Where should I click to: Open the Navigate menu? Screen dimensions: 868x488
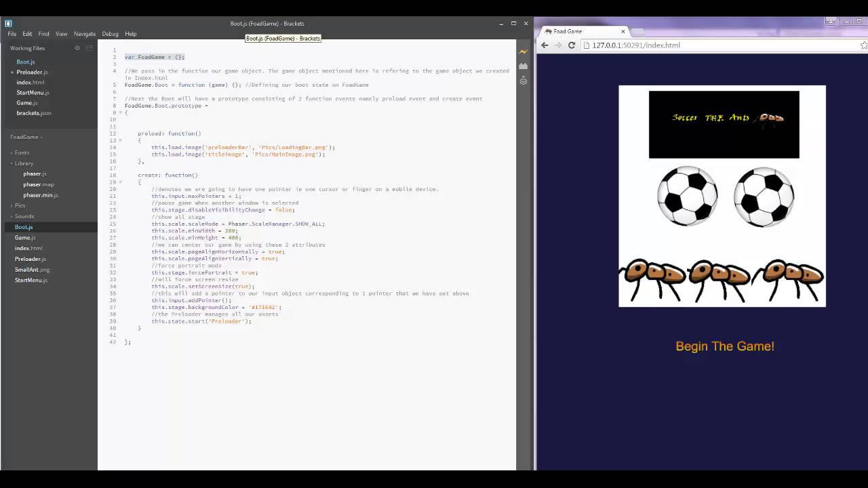(x=85, y=34)
